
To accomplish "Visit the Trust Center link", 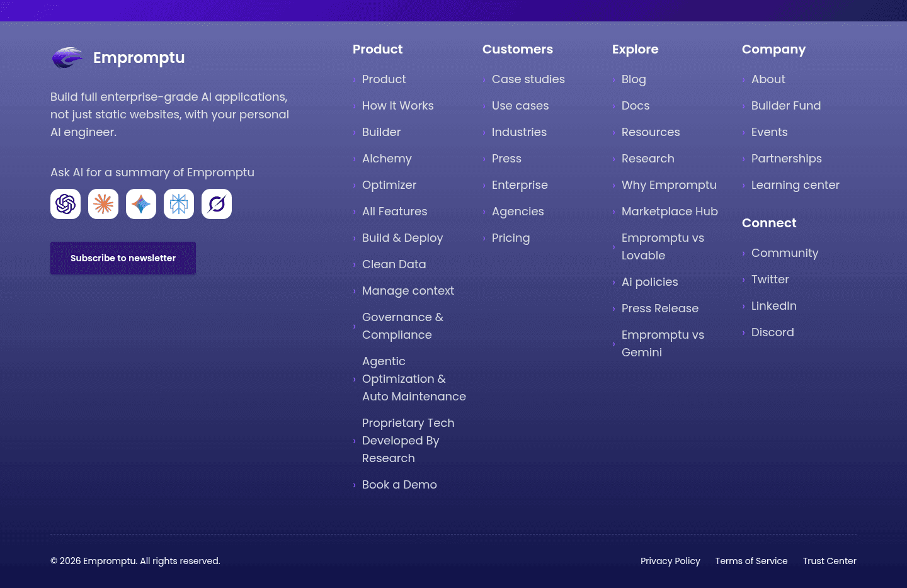I will click(x=830, y=561).
